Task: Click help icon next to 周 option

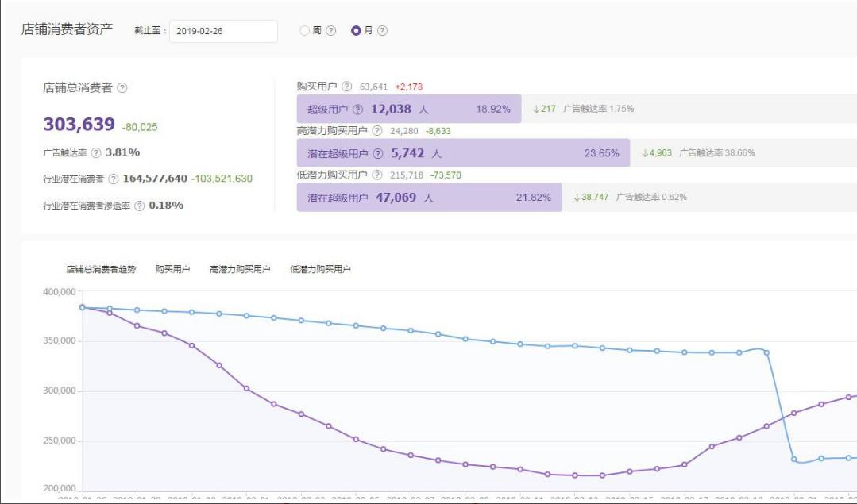Action: pos(331,31)
